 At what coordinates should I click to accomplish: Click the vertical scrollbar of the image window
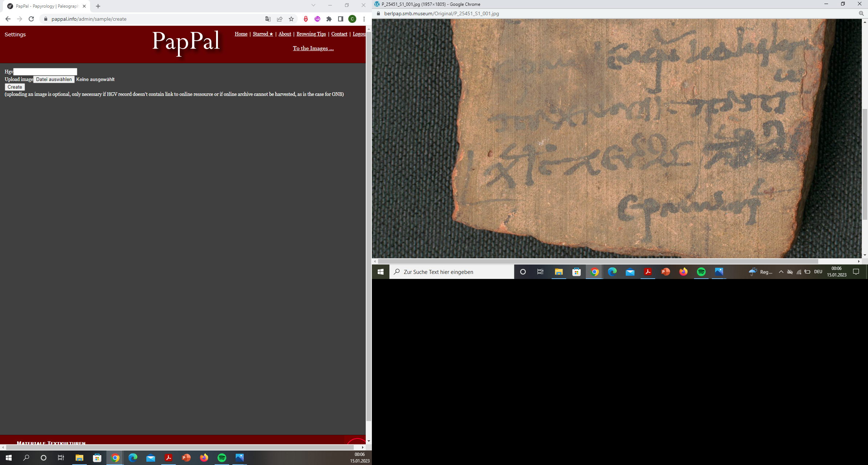click(865, 163)
